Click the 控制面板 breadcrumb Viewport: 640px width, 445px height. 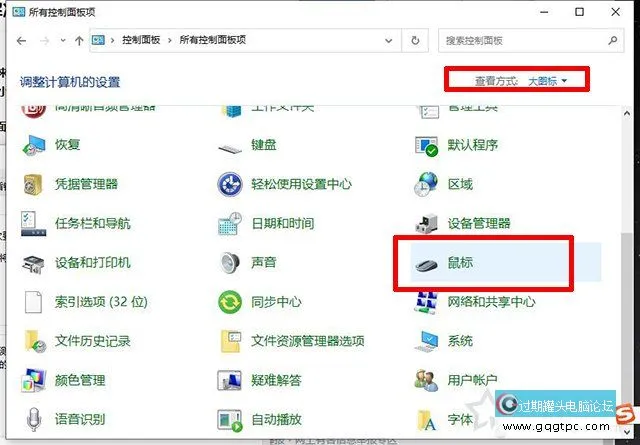click(x=141, y=40)
